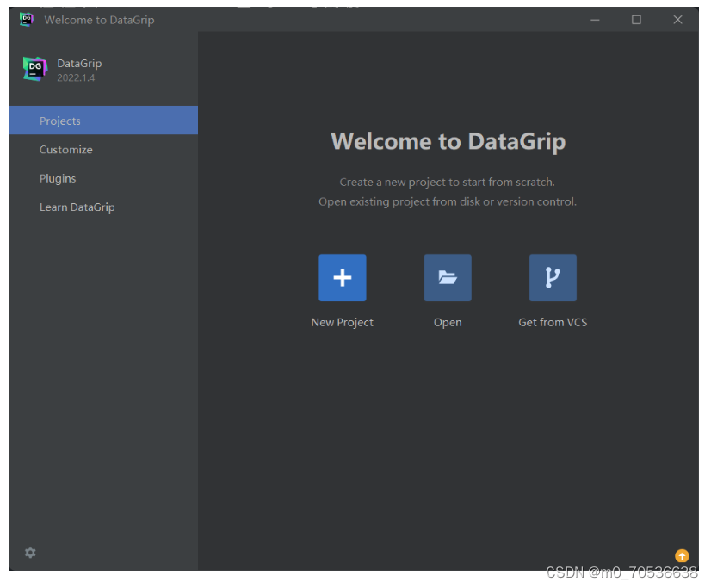
Task: Click the Open folder icon
Action: click(448, 277)
